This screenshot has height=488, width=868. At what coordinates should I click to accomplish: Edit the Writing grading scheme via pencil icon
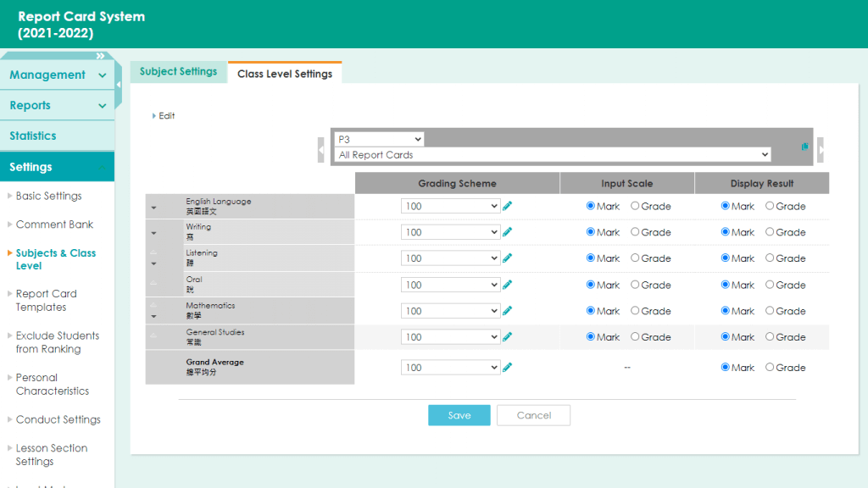508,232
